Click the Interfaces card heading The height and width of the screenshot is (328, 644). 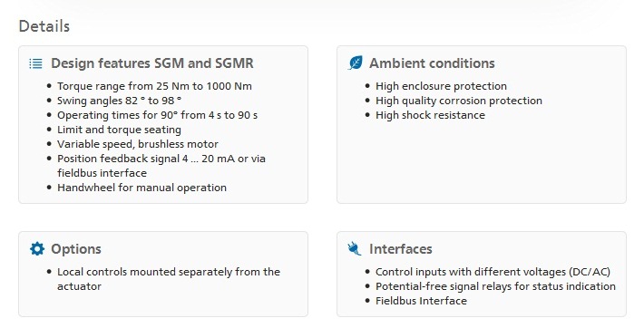[x=400, y=249]
